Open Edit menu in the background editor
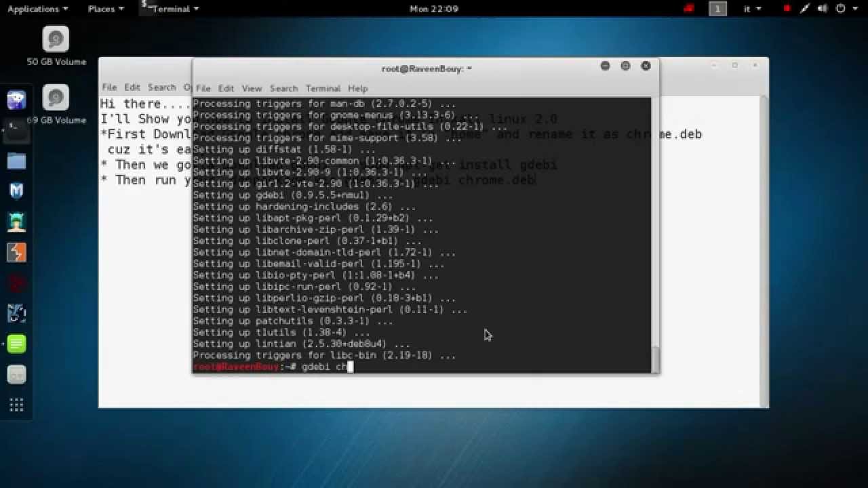 (132, 87)
